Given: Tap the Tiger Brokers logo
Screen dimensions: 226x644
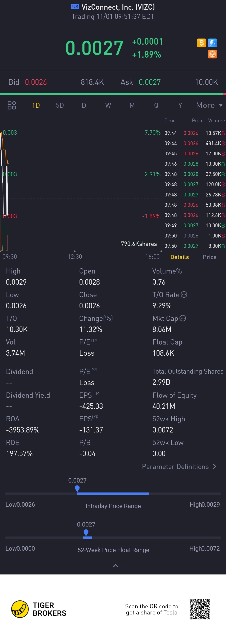Looking at the screenshot, I should [x=39, y=609].
